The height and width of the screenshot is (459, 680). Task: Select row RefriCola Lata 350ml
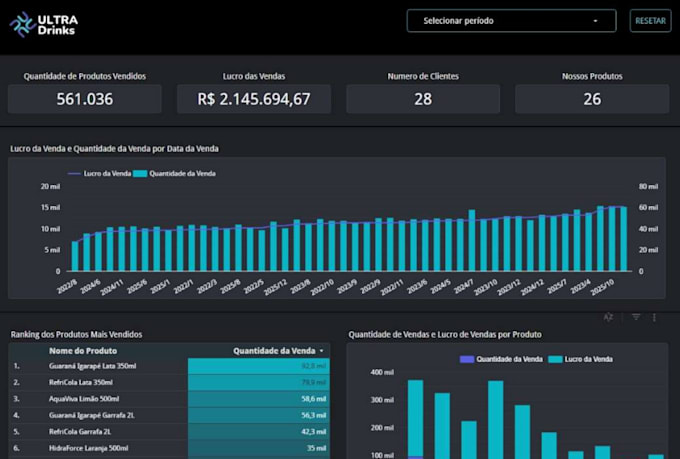click(x=169, y=383)
